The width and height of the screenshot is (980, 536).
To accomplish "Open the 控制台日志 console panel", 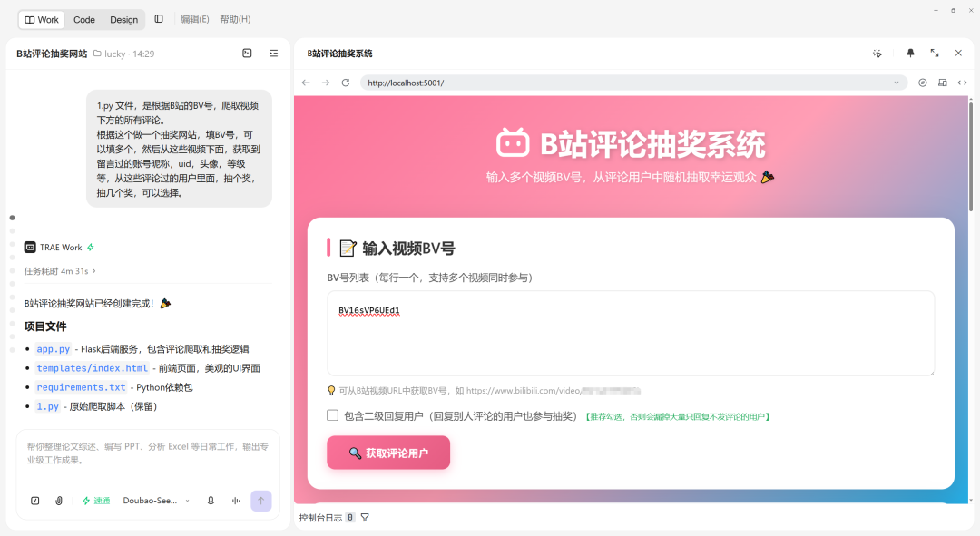I will (320, 517).
